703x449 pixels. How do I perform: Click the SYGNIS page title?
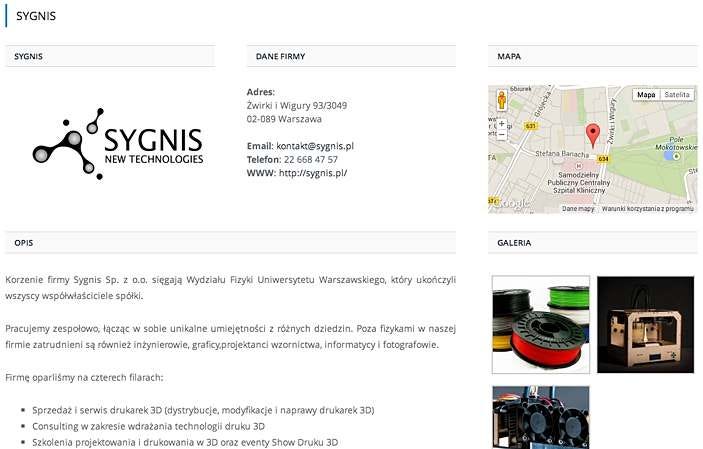36,16
